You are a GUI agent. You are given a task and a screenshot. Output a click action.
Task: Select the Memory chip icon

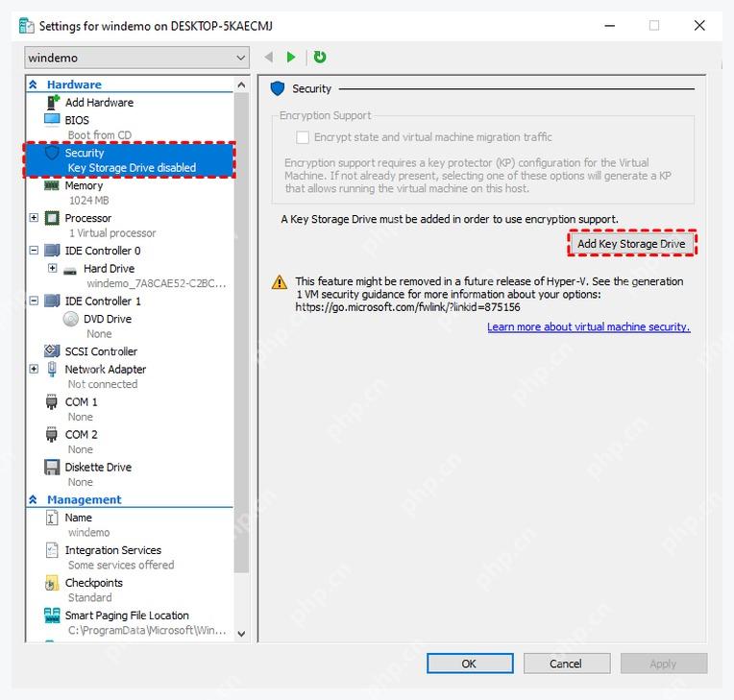[x=52, y=185]
